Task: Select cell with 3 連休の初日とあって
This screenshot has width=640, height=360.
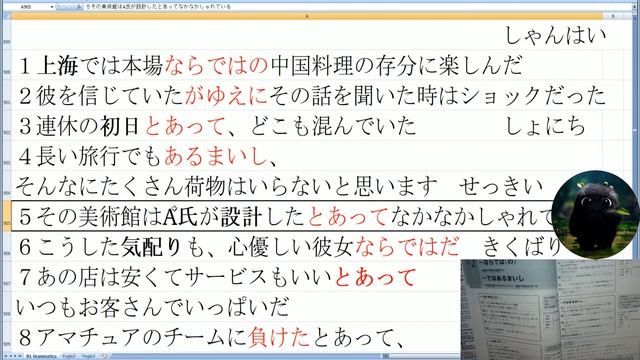Action: [307, 125]
